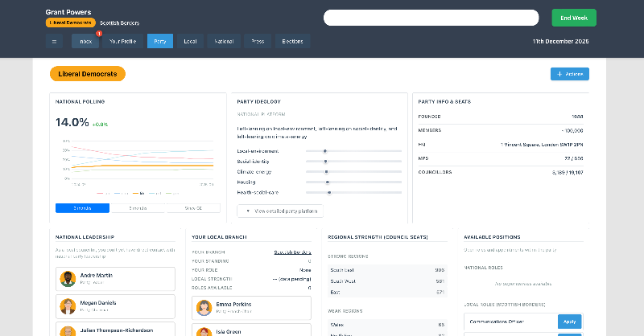This screenshot has height=336, width=644.
Task: Click the Founded year row
Action: (501, 117)
